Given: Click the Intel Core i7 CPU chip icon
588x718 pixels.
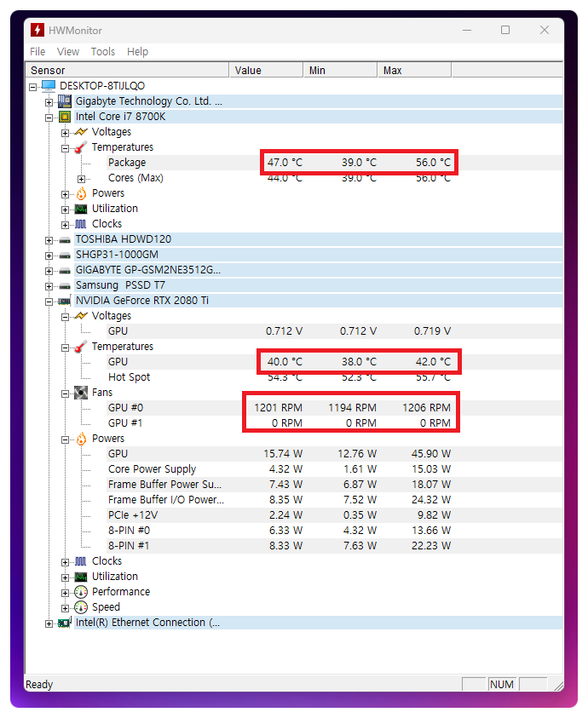Looking at the screenshot, I should coord(65,117).
